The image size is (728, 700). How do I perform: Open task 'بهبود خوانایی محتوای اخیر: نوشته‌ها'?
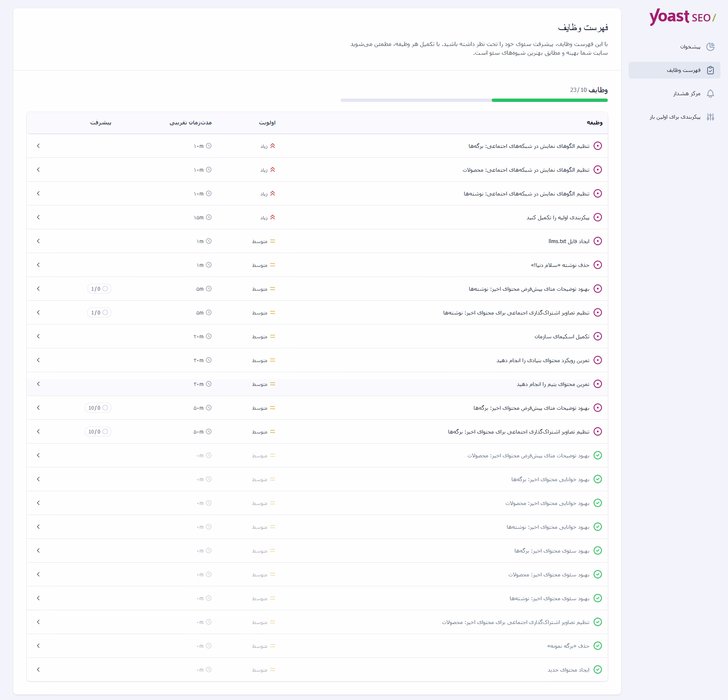click(548, 527)
